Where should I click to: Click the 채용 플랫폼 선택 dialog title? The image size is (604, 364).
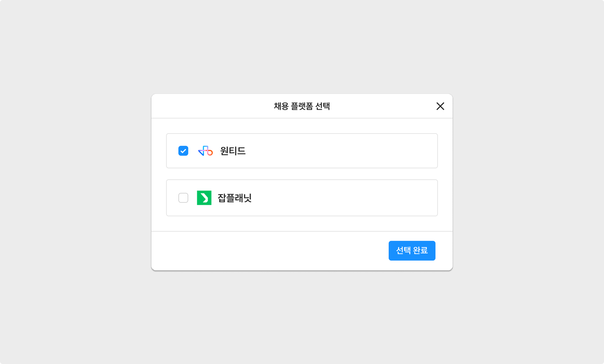(x=302, y=106)
